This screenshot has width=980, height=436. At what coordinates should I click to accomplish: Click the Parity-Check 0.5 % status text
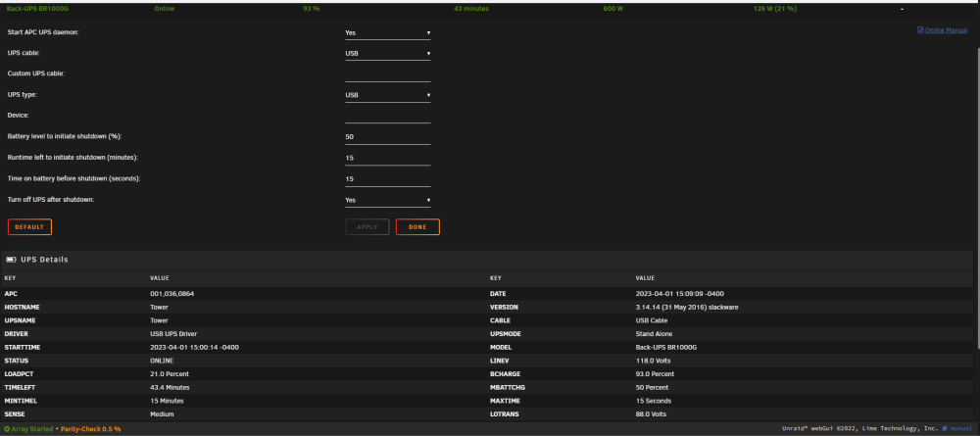click(x=90, y=429)
